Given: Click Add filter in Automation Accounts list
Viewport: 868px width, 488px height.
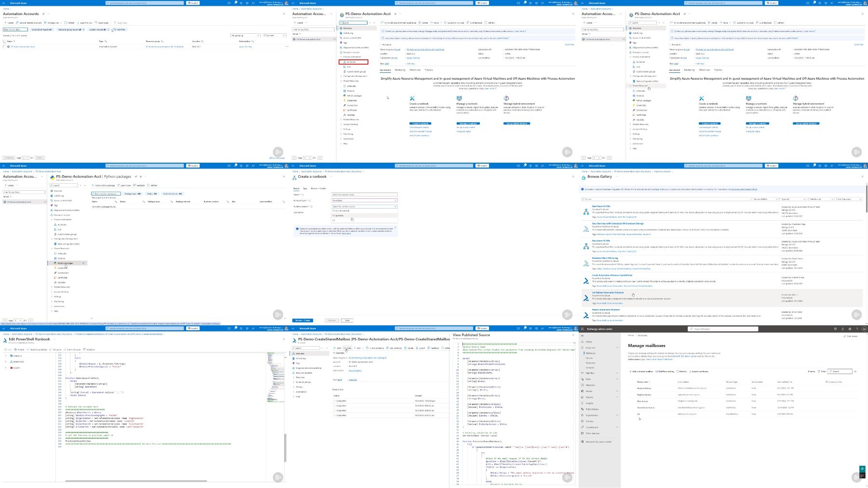Looking at the screenshot, I should [120, 29].
